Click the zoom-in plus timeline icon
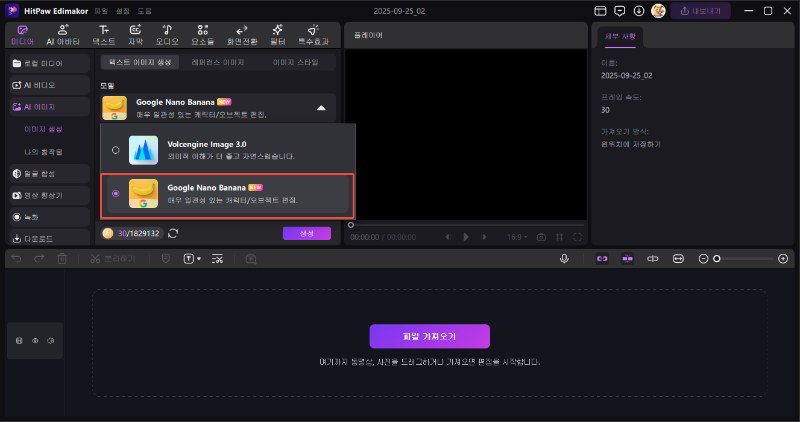Screen dimensions: 800x422 [783, 259]
